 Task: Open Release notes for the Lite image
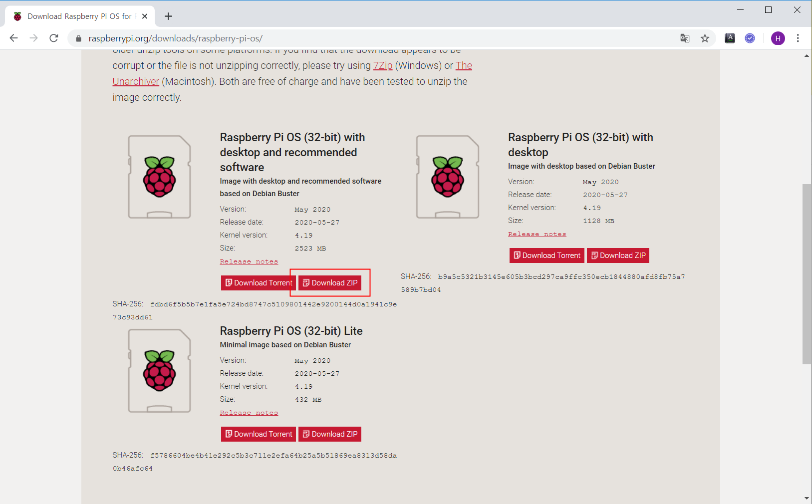click(x=249, y=413)
